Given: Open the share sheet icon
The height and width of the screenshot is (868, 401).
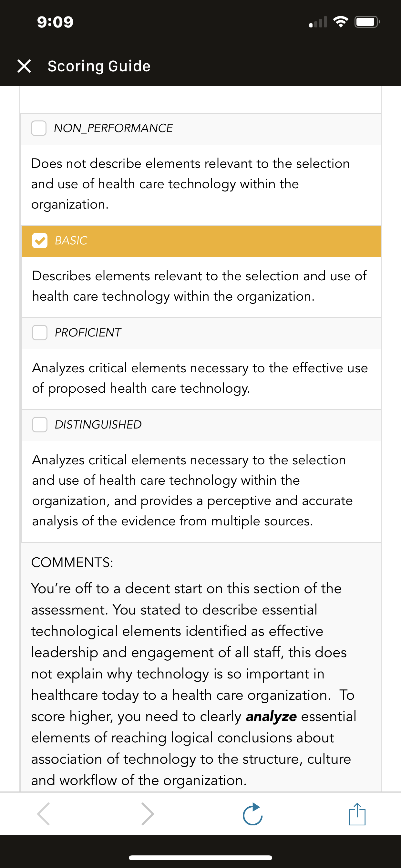Looking at the screenshot, I should coord(357,814).
